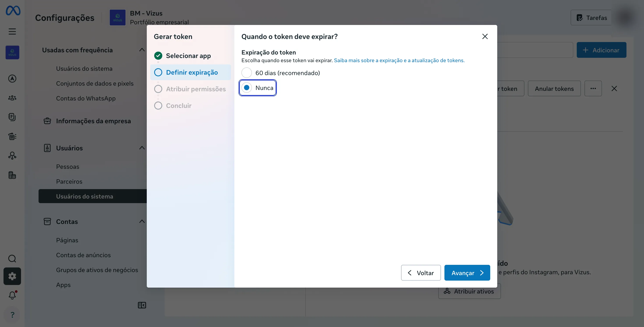Open Pessoas under Usuários
The image size is (644, 327).
67,167
